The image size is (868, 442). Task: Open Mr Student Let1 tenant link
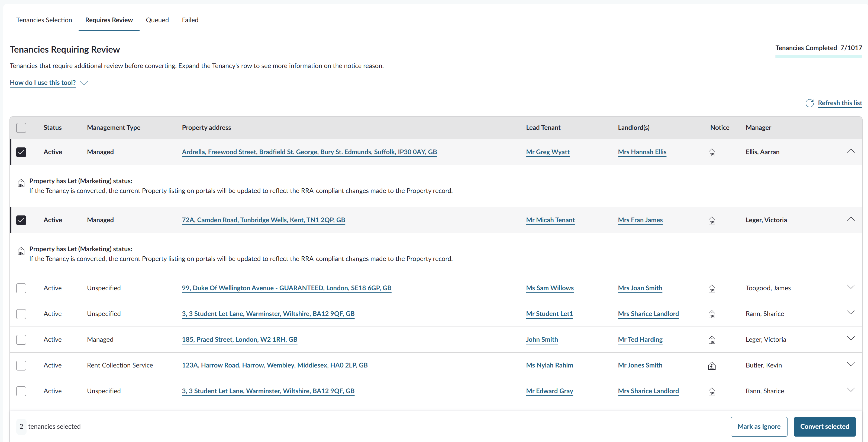point(549,314)
